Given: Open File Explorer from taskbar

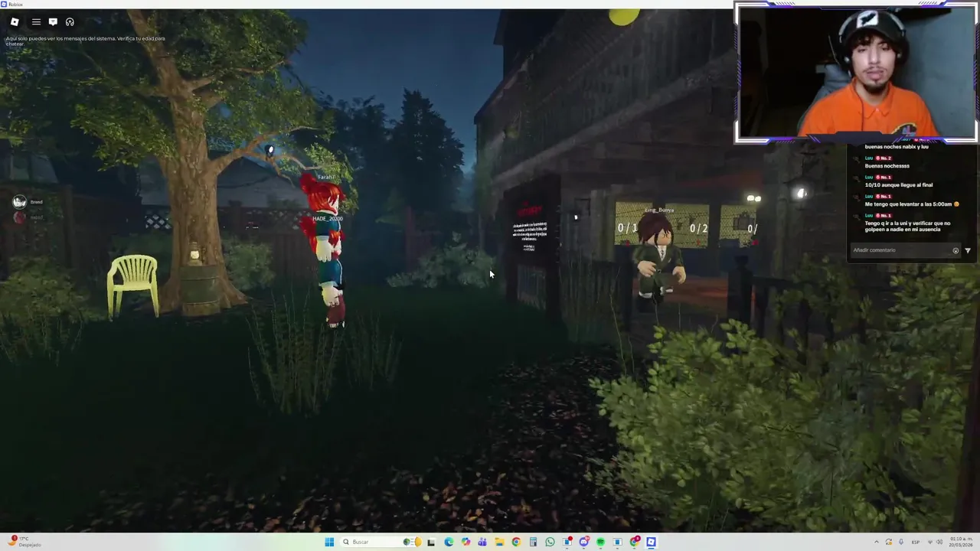Looking at the screenshot, I should [499, 542].
